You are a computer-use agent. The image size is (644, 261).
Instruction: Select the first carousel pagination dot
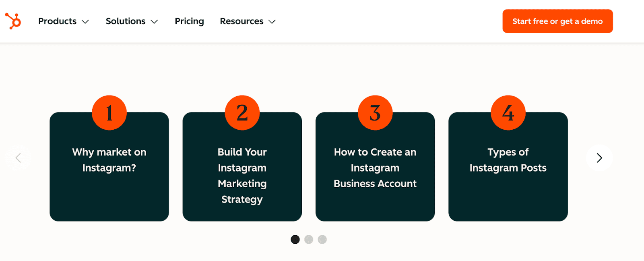pyautogui.click(x=295, y=240)
